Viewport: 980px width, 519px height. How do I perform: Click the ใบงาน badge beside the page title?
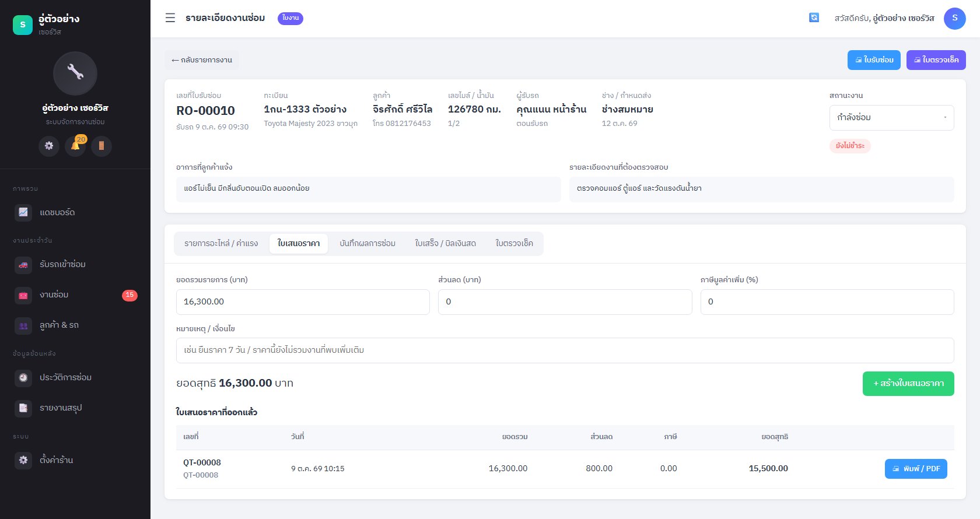tap(290, 18)
